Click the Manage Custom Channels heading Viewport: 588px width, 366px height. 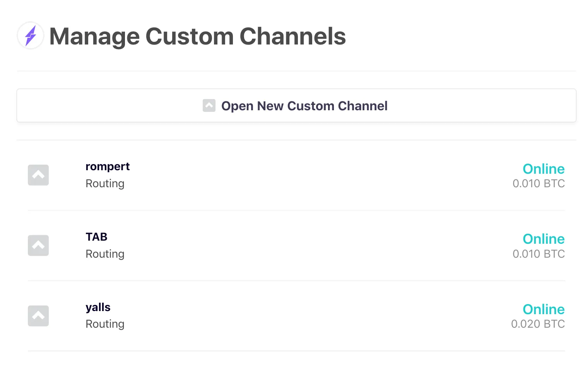[x=197, y=36]
